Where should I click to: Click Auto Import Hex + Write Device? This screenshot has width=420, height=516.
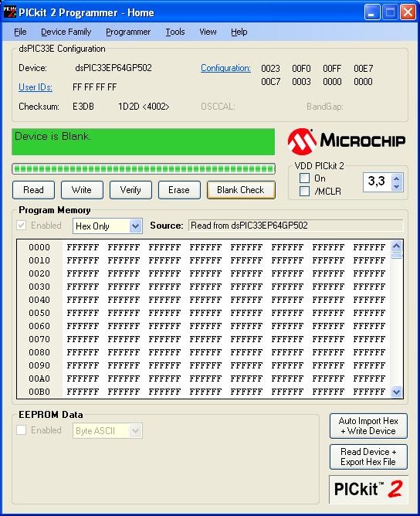coord(368,426)
